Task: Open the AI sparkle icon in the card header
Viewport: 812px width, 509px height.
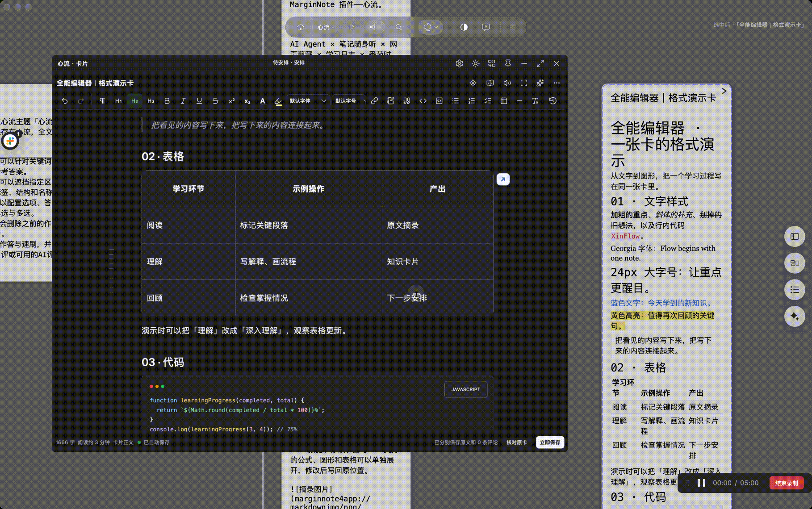Action: [x=540, y=83]
